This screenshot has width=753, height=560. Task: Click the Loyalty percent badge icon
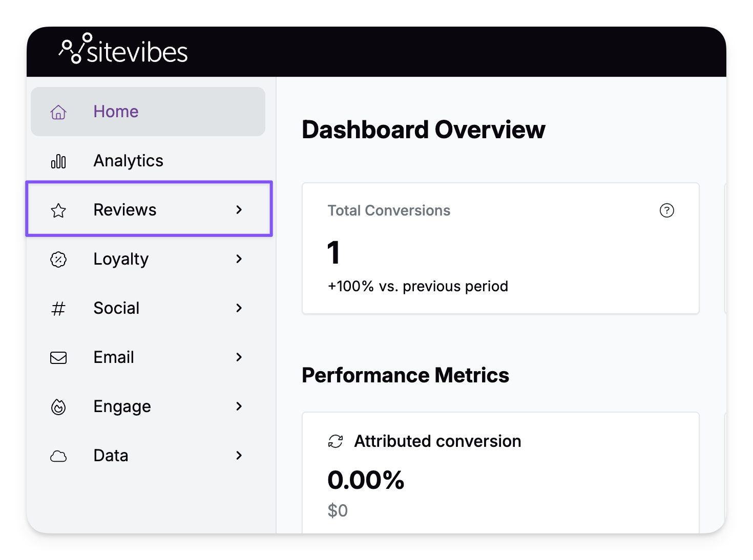(58, 260)
